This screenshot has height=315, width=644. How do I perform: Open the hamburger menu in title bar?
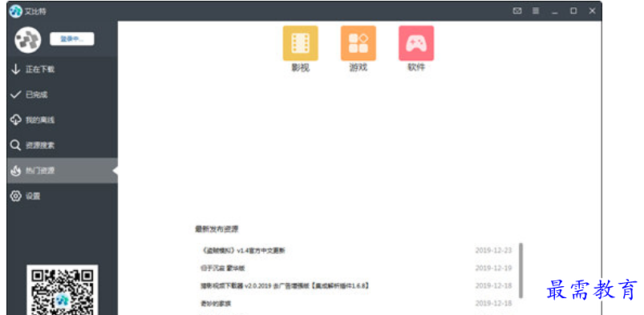pyautogui.click(x=536, y=11)
